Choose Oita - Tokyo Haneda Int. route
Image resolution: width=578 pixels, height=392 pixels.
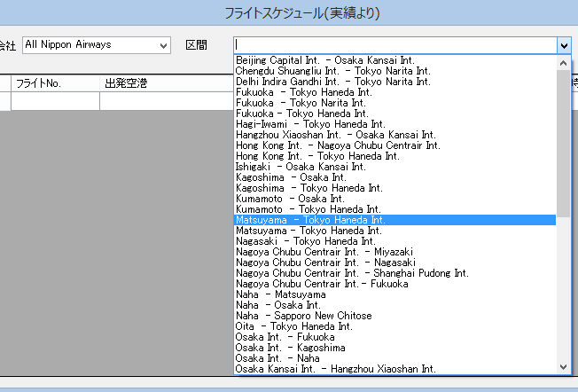coord(296,326)
